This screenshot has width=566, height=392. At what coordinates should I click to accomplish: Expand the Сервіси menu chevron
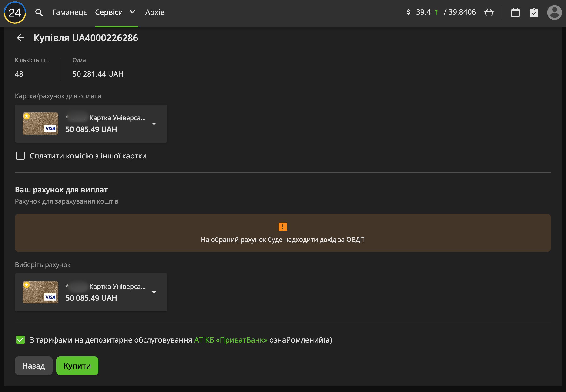click(x=132, y=12)
